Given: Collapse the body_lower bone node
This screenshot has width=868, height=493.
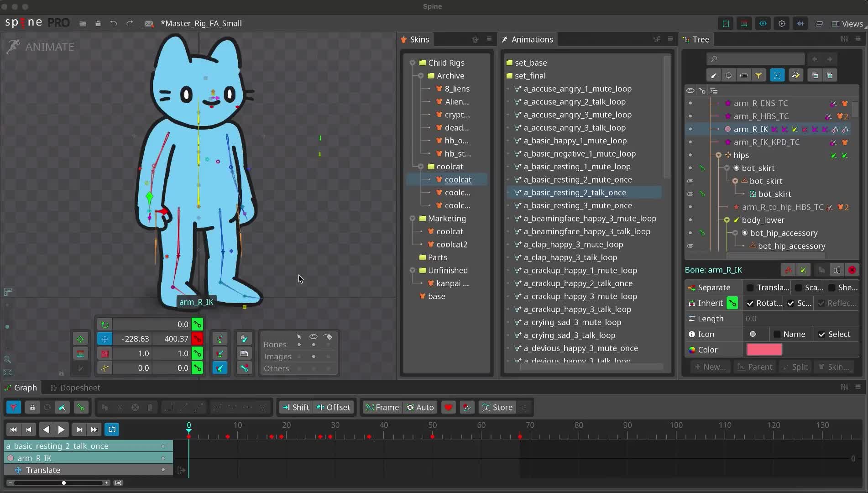Looking at the screenshot, I should click(x=727, y=220).
